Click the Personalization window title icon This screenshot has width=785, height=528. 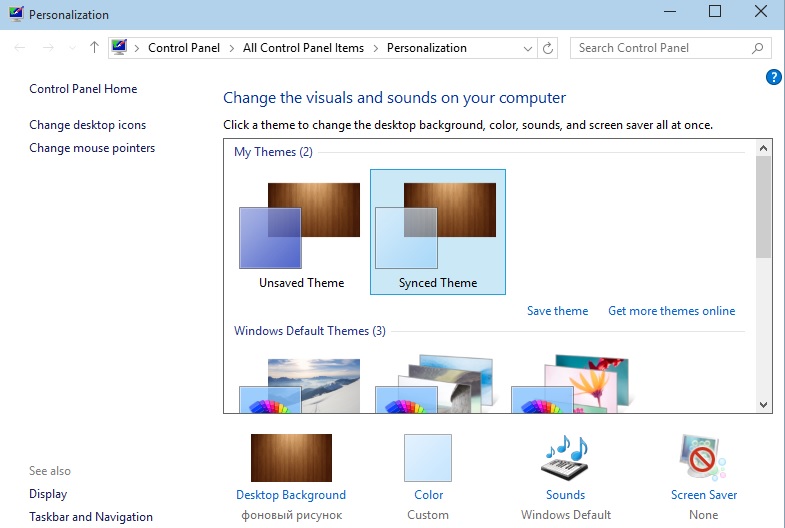(16, 14)
